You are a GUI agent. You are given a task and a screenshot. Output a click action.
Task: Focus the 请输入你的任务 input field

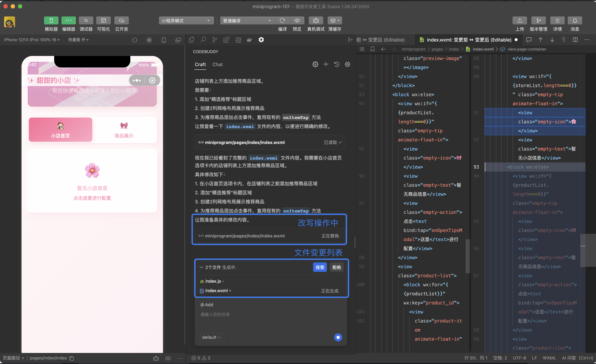pos(270,315)
